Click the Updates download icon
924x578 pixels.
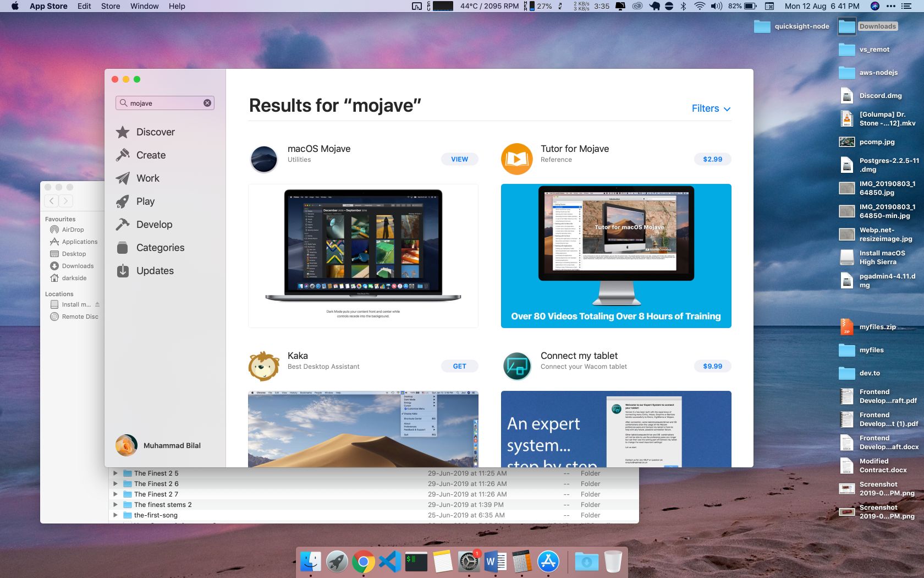[123, 271]
